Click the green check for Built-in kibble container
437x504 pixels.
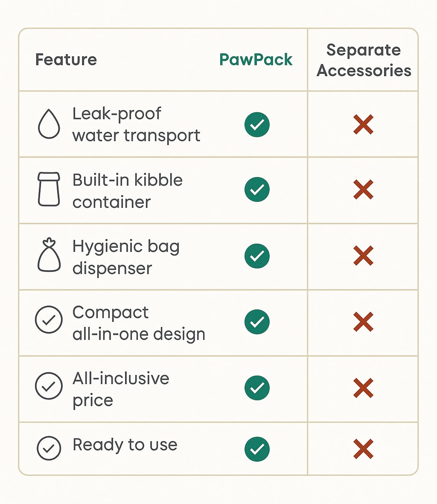pyautogui.click(x=257, y=189)
